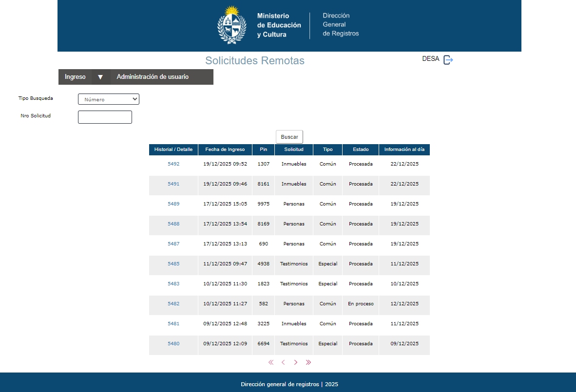
Task: Open request 5480 detail link
Action: 173,344
